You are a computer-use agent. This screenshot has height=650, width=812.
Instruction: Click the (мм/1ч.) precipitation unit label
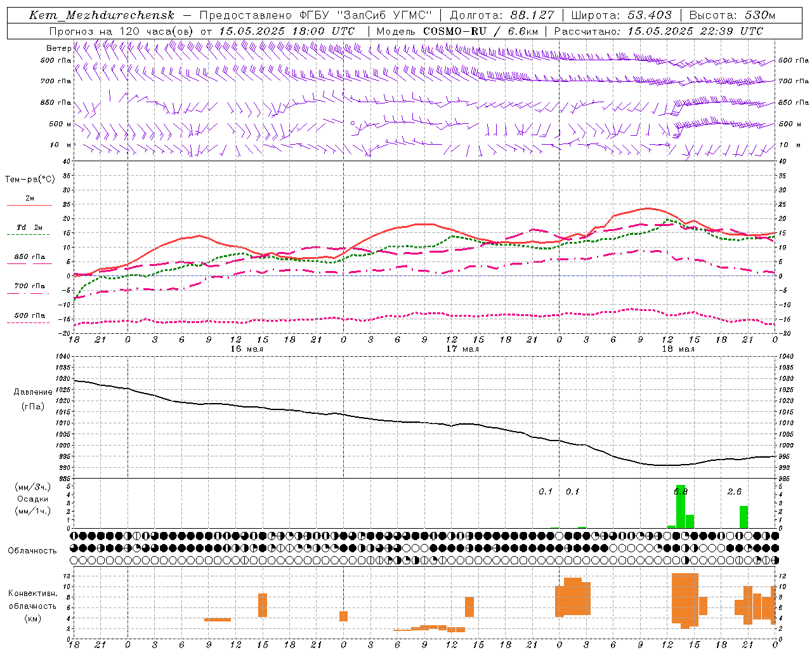point(32,511)
